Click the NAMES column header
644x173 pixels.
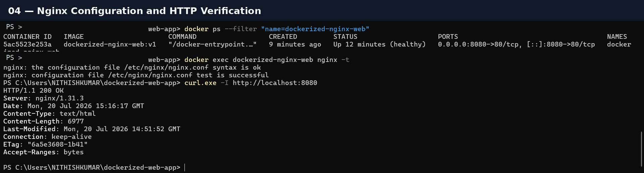(617, 36)
